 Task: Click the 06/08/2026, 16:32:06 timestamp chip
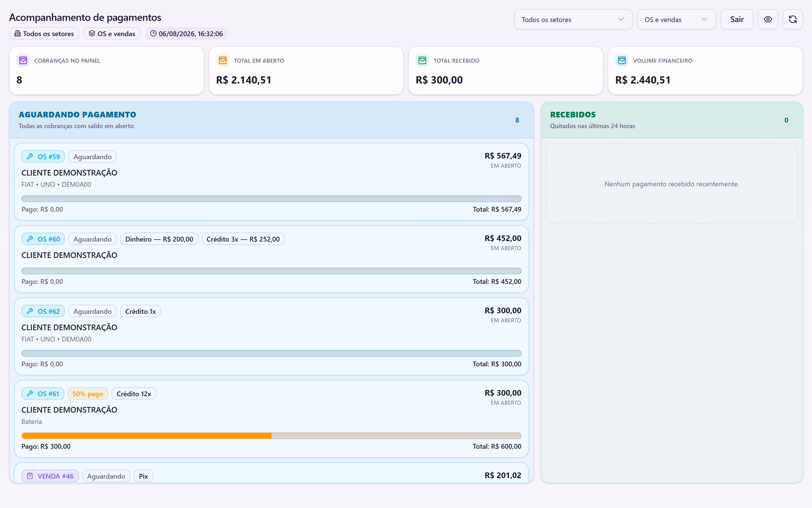click(186, 34)
